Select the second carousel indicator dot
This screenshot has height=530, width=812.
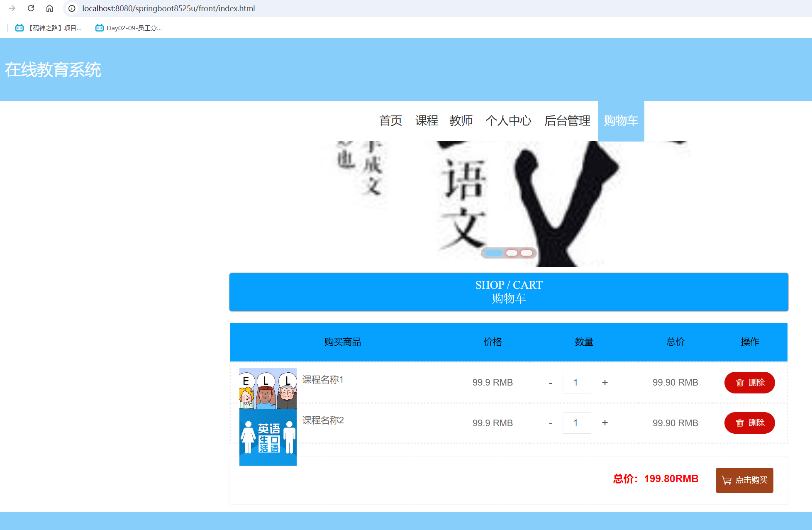click(512, 253)
